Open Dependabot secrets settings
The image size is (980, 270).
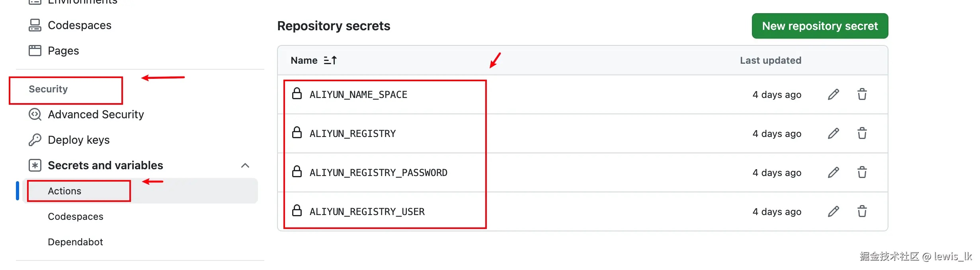75,242
